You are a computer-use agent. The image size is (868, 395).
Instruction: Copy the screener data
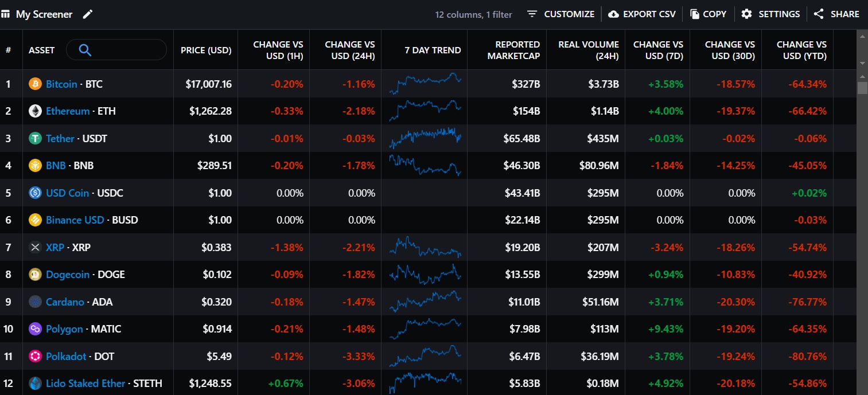[709, 14]
